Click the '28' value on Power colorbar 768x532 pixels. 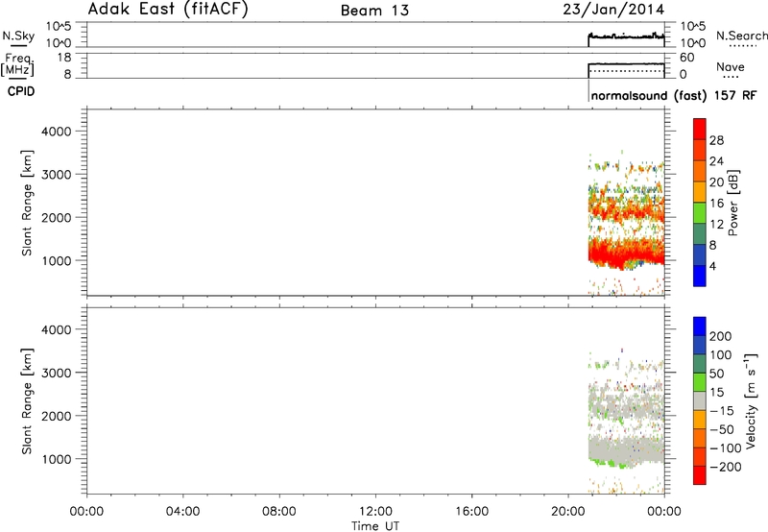(x=716, y=140)
